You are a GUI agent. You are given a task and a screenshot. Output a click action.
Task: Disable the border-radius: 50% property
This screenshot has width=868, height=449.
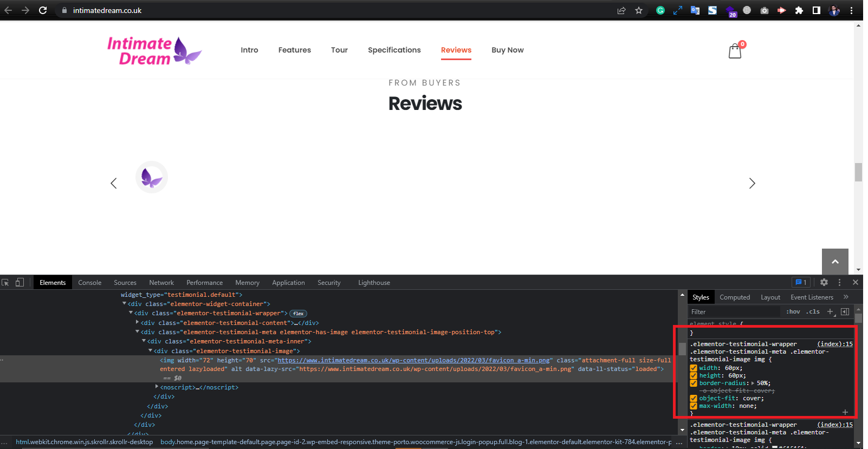(693, 383)
